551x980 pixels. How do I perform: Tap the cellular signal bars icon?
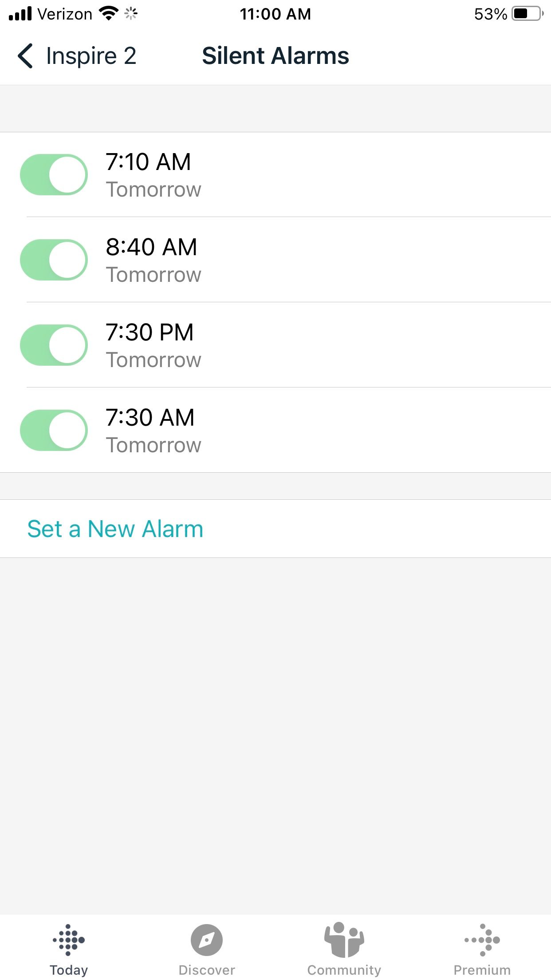[20, 14]
